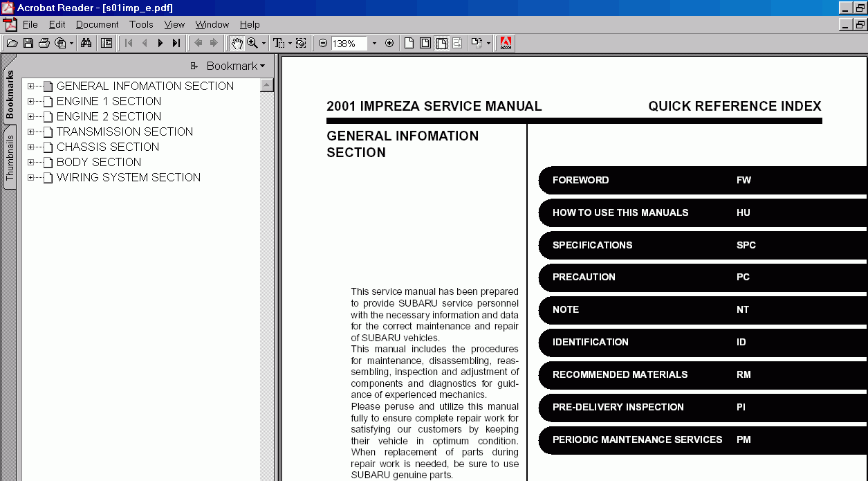Open the Document menu
This screenshot has width=868, height=481.
(x=98, y=24)
